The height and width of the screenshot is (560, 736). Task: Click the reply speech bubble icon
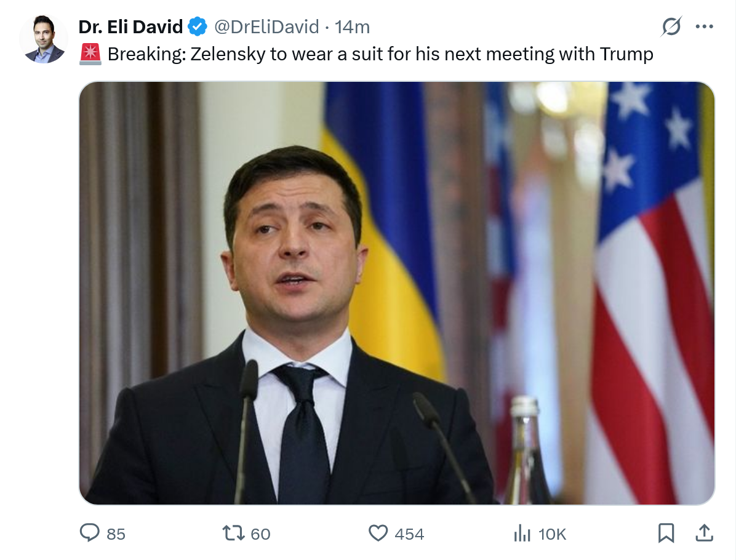pyautogui.click(x=90, y=533)
